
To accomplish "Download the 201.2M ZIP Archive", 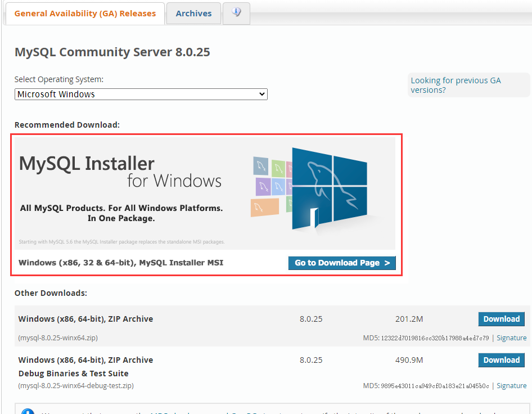I will (501, 319).
